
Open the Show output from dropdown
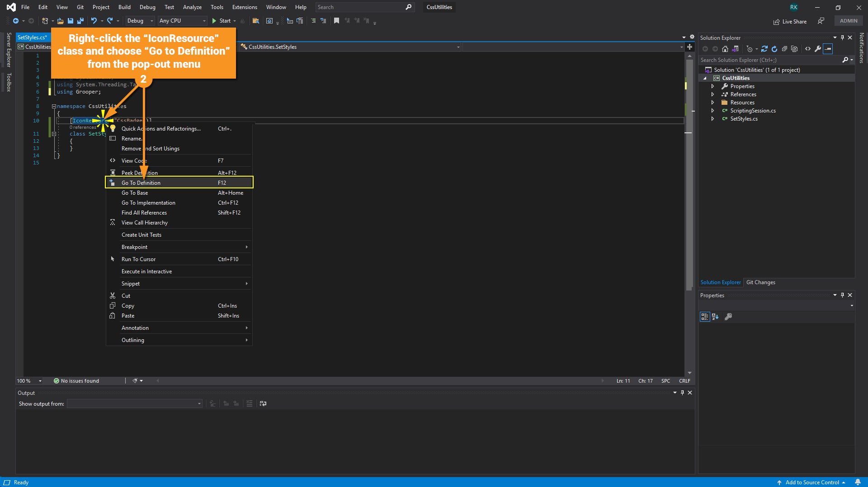pyautogui.click(x=135, y=403)
